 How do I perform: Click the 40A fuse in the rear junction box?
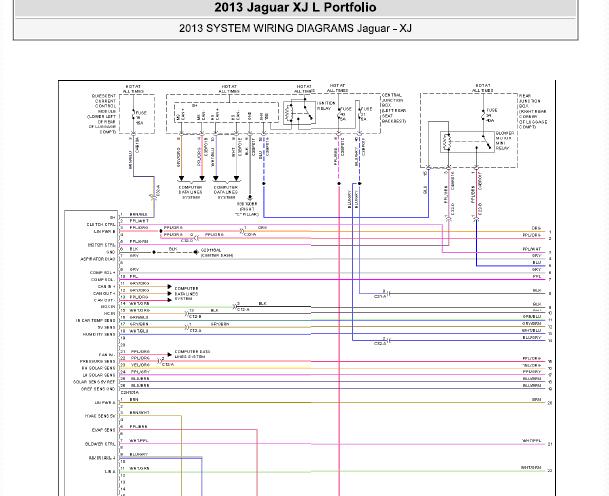tap(484, 115)
